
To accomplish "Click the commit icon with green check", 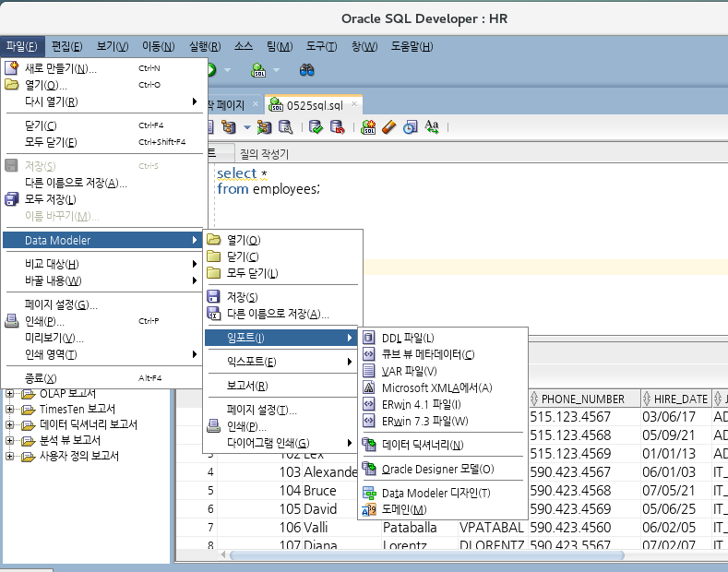I will pyautogui.click(x=316, y=126).
